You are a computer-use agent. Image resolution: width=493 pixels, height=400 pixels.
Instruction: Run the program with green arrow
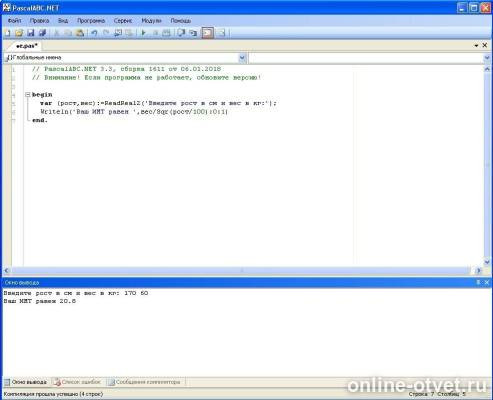click(144, 33)
